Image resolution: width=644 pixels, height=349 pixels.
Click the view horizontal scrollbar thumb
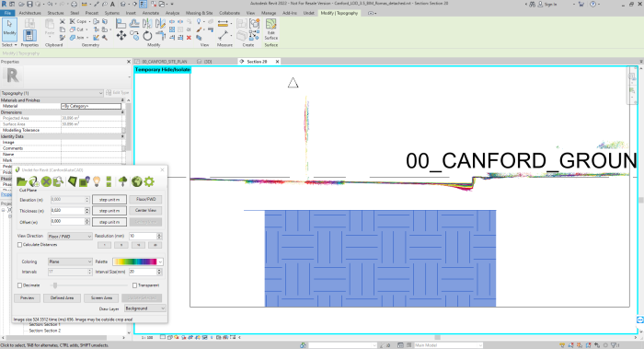pos(437,338)
